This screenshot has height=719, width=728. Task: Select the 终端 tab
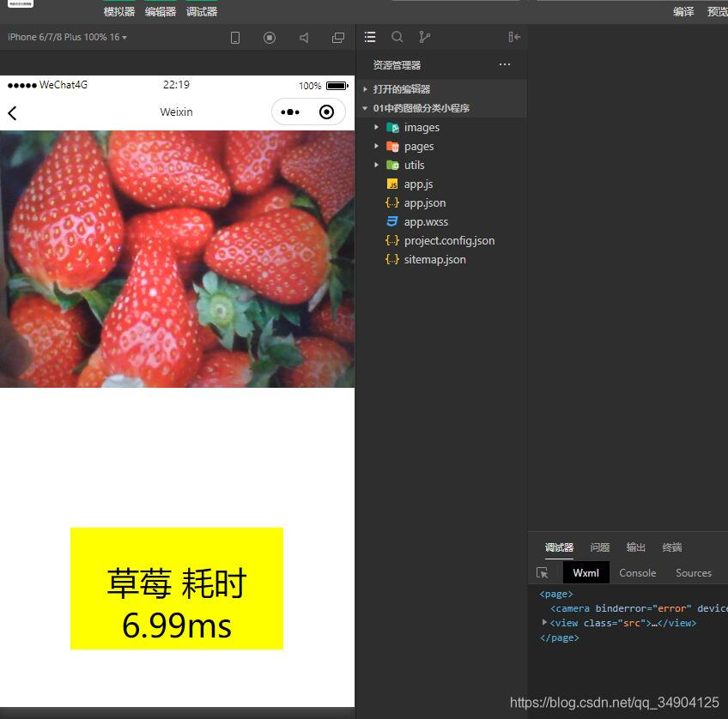pos(672,547)
